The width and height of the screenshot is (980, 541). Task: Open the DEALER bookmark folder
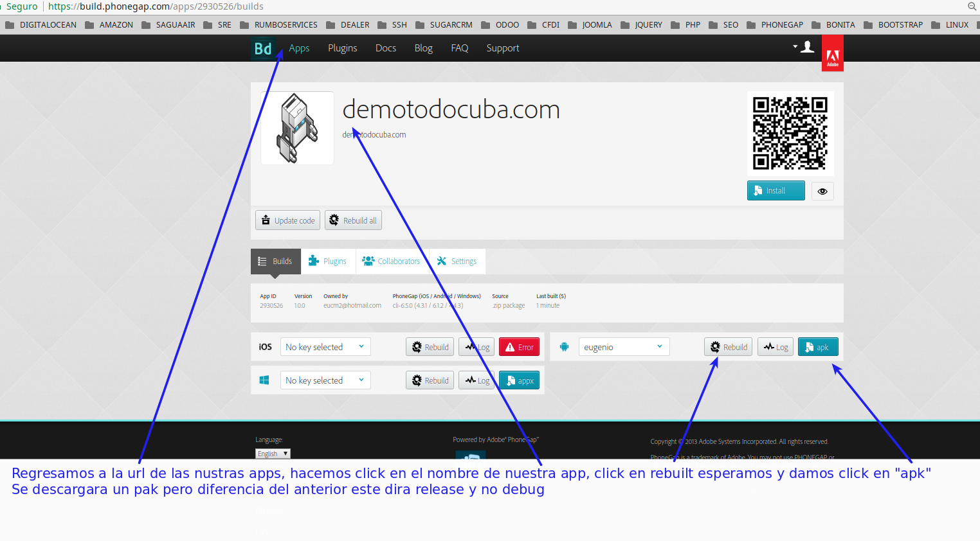347,25
